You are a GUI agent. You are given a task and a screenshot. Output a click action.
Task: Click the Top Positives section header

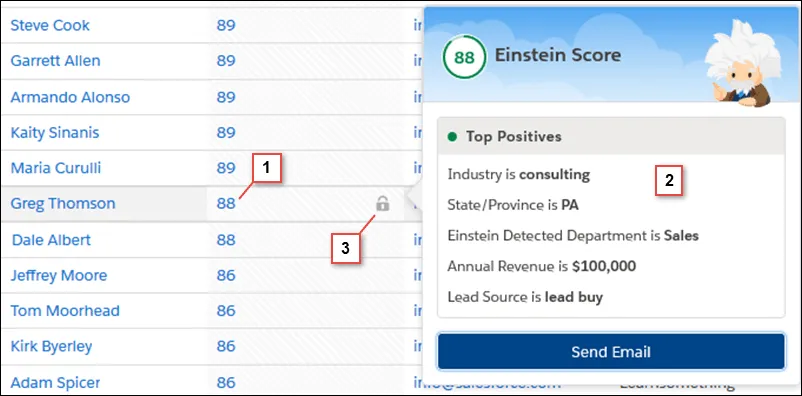611,137
